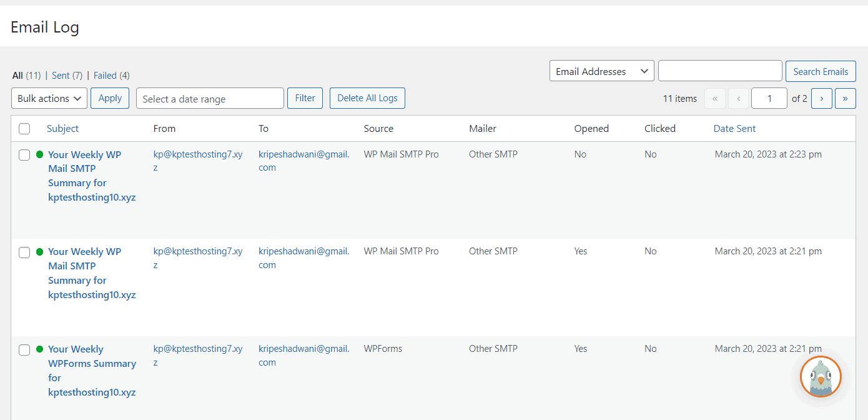Open the pigeon mascot help icon

(x=821, y=377)
